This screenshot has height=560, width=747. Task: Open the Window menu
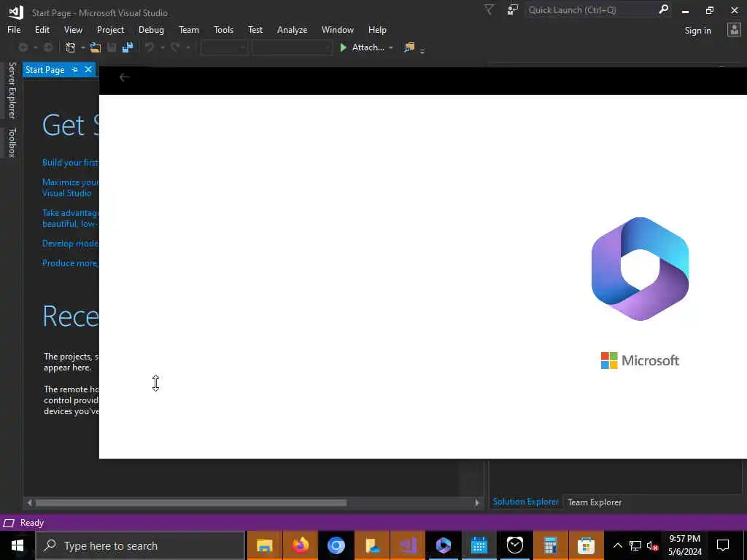coord(337,29)
